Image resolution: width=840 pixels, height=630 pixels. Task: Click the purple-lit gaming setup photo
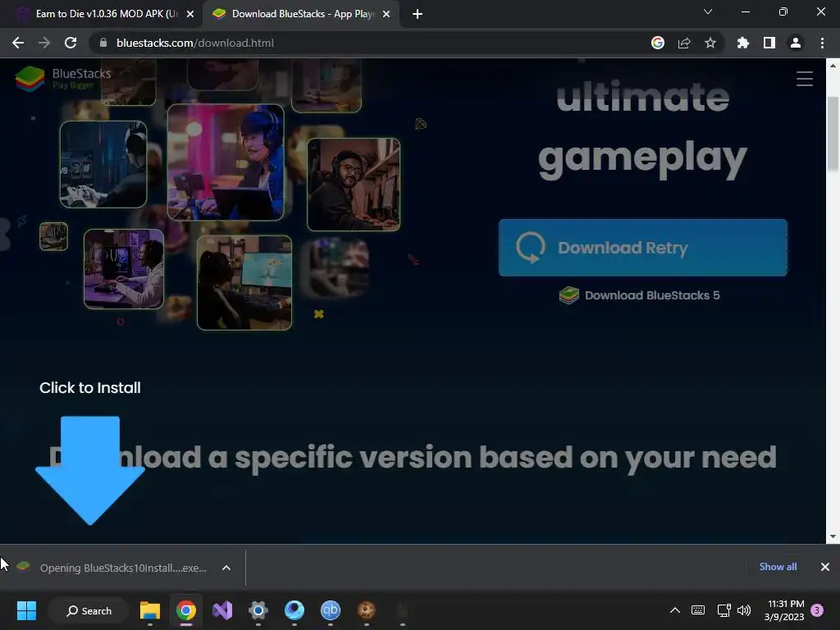click(124, 269)
